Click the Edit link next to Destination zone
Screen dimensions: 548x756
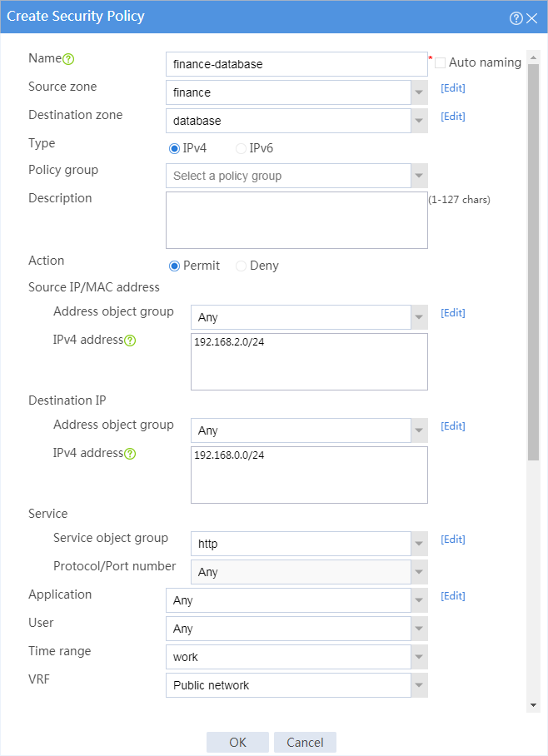(453, 117)
